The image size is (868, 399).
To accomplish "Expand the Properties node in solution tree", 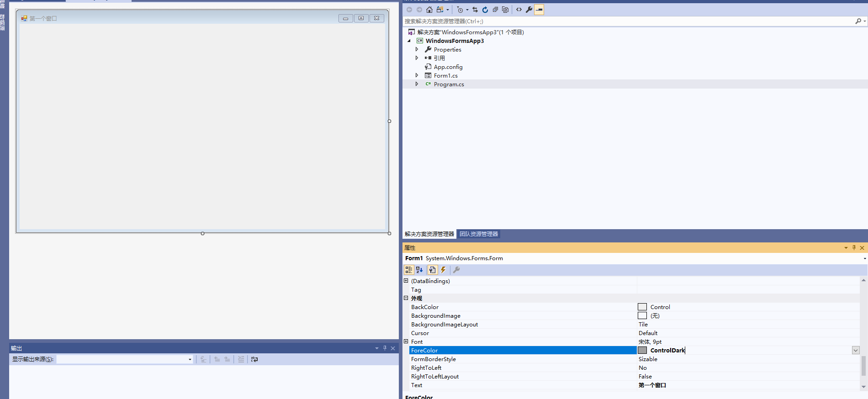I will [417, 49].
